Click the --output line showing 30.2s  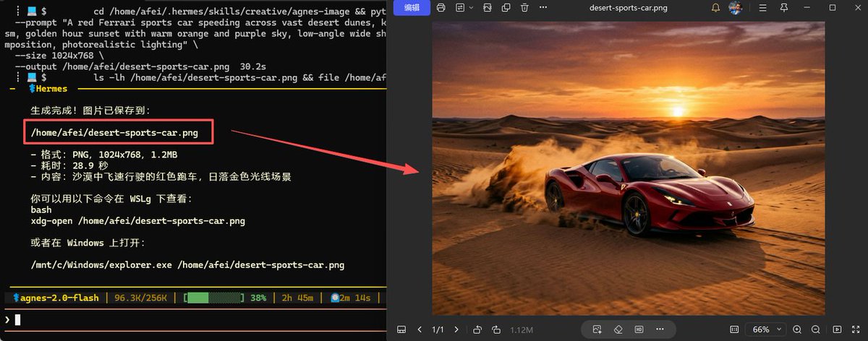pyautogui.click(x=140, y=66)
